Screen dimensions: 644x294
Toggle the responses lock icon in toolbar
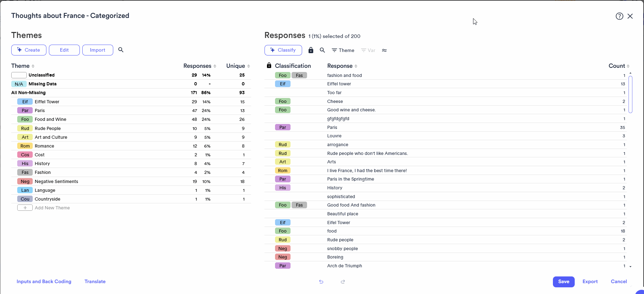click(311, 50)
